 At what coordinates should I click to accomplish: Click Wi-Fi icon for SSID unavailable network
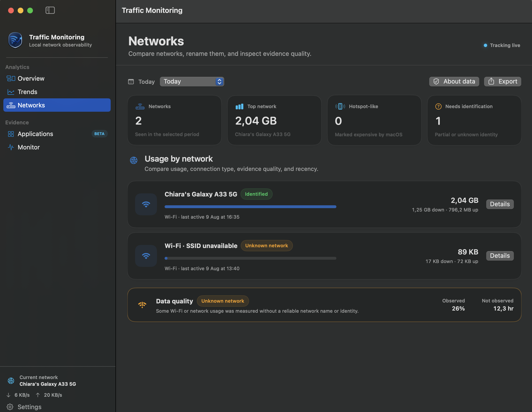coord(146,256)
